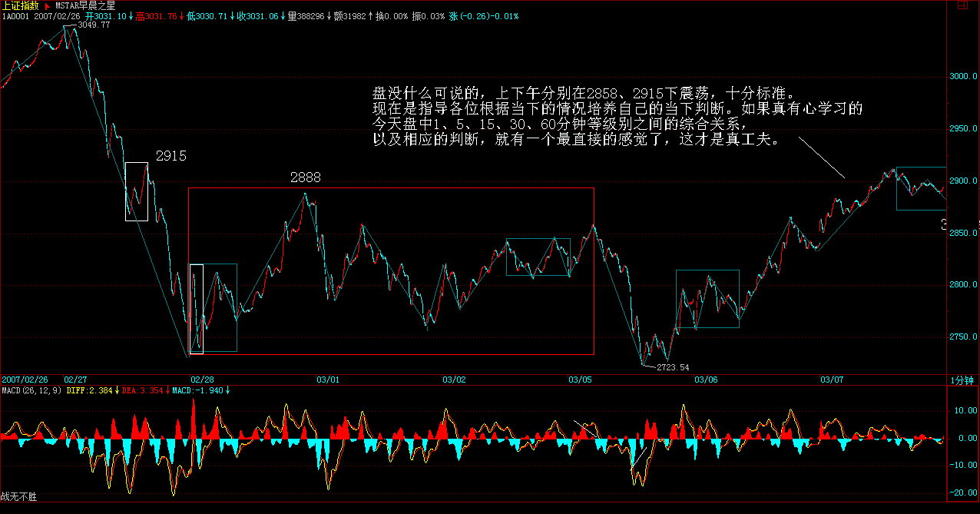Viewport: 980px width, 514px height.
Task: Click the 1A0001 stock code
Action: [x=15, y=16]
